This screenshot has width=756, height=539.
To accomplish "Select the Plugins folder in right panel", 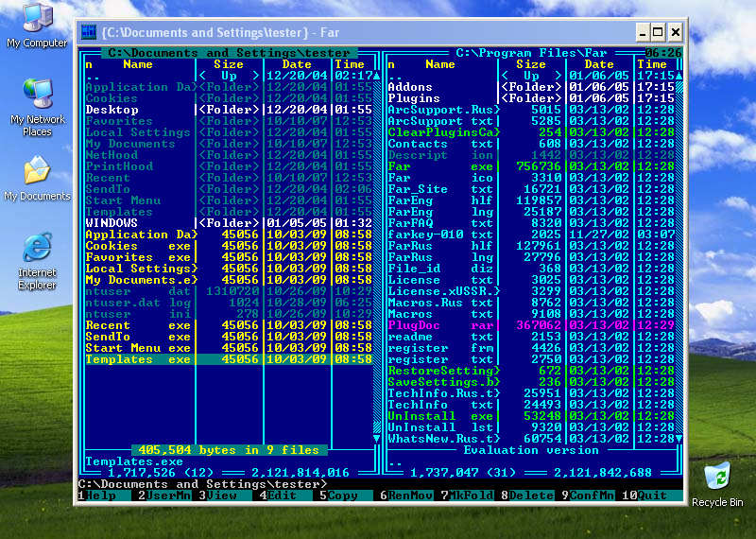I will tap(531, 98).
